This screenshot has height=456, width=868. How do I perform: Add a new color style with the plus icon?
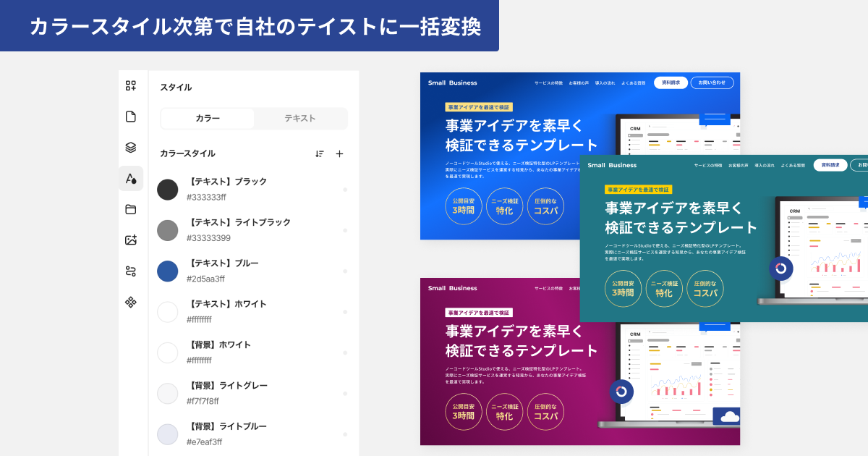coord(340,154)
